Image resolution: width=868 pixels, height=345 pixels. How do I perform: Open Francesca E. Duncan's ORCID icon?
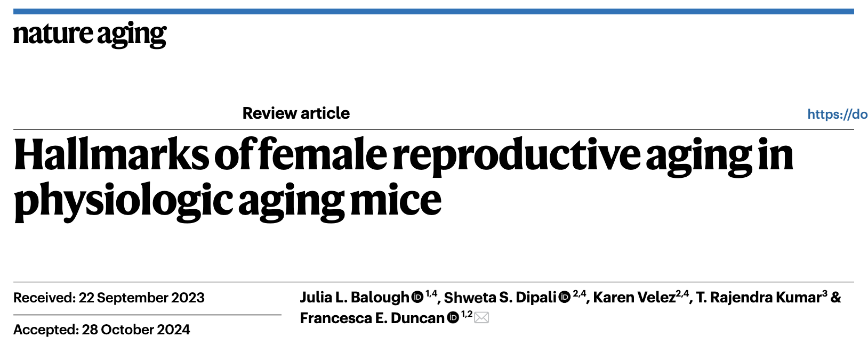tap(453, 318)
